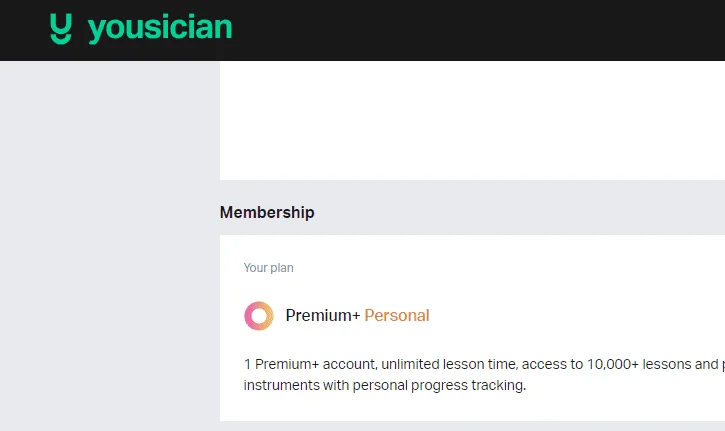
Task: Click the Premium+ gradient ring icon
Action: click(x=258, y=316)
